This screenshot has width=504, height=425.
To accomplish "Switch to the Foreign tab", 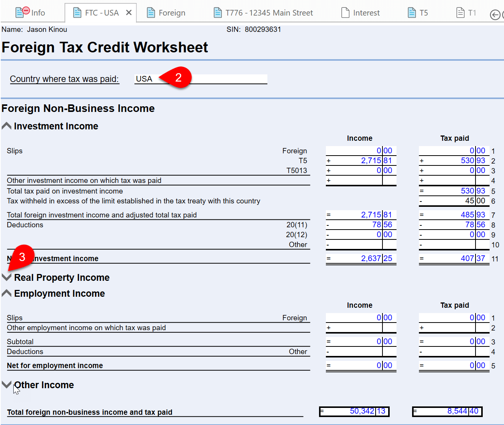I will tap(171, 12).
